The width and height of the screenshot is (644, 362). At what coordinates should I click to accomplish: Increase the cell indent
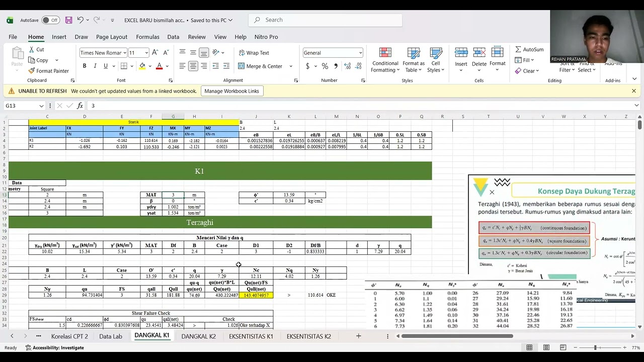coord(226,66)
